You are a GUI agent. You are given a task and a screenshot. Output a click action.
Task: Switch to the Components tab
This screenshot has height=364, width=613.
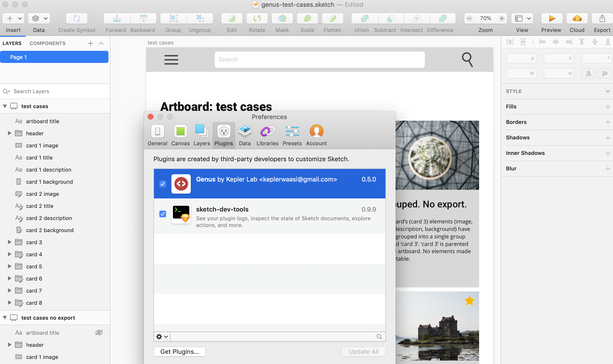pyautogui.click(x=48, y=43)
